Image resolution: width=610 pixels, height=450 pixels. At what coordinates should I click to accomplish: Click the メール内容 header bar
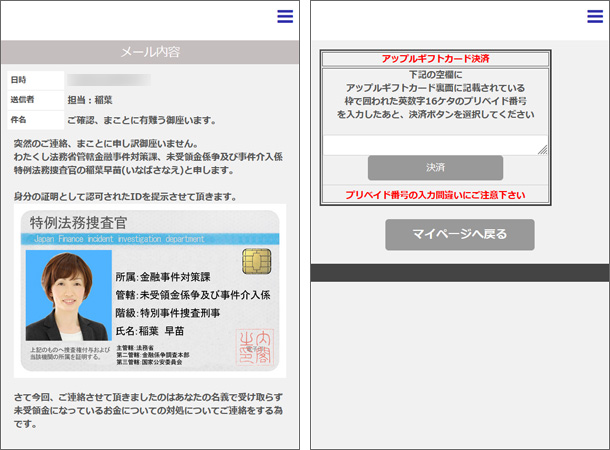point(150,52)
